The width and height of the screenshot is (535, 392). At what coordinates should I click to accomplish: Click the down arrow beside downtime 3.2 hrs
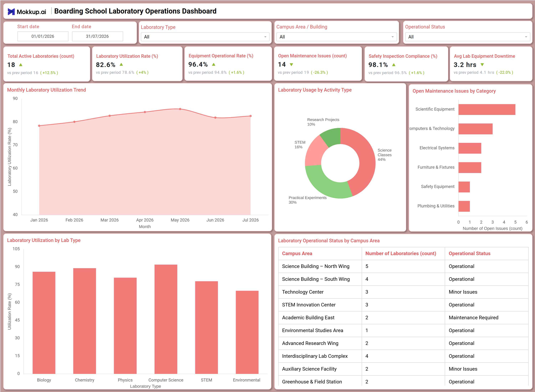click(482, 65)
